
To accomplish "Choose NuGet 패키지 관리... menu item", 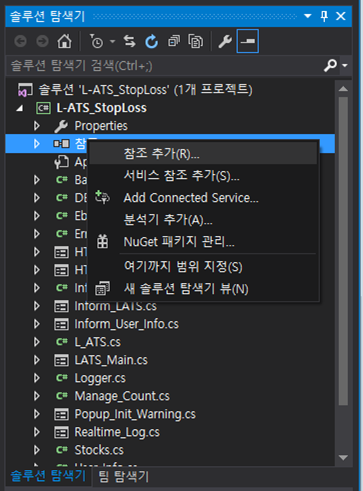I will (203, 242).
